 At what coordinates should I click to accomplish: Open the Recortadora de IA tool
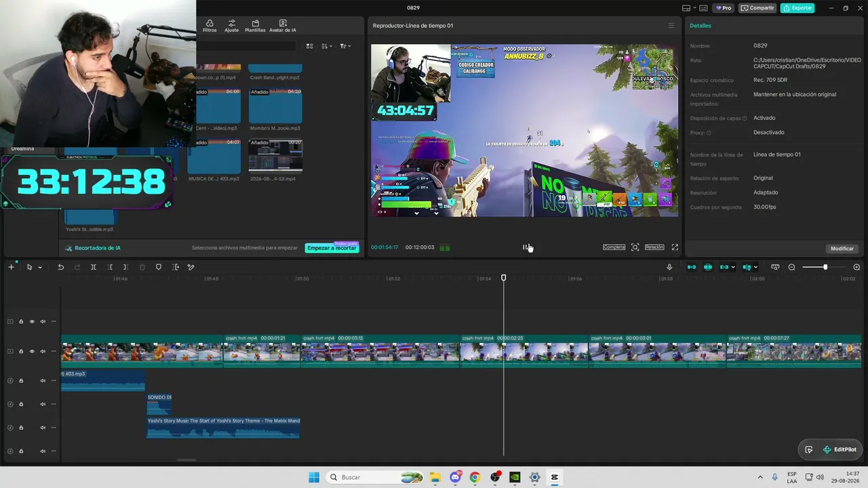[x=93, y=248]
